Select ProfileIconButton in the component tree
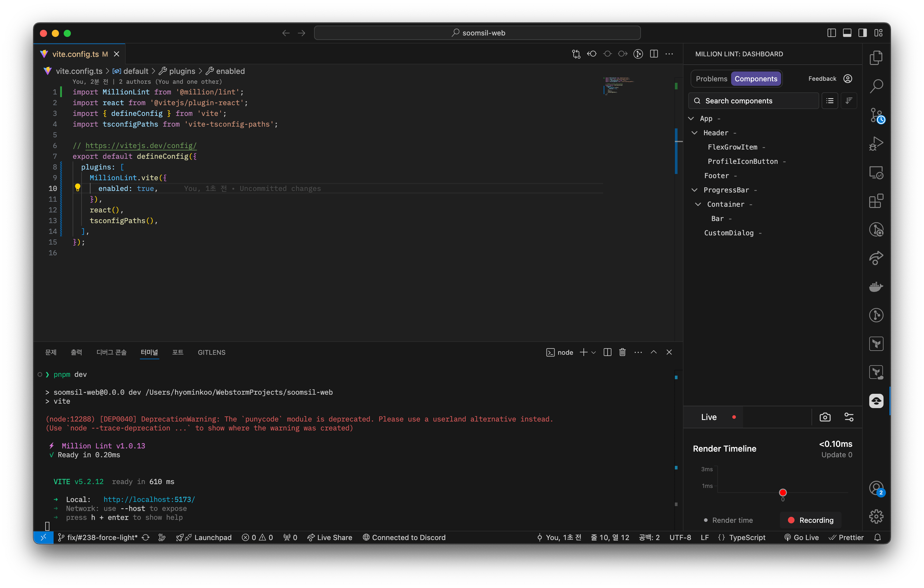This screenshot has height=588, width=924. tap(742, 161)
